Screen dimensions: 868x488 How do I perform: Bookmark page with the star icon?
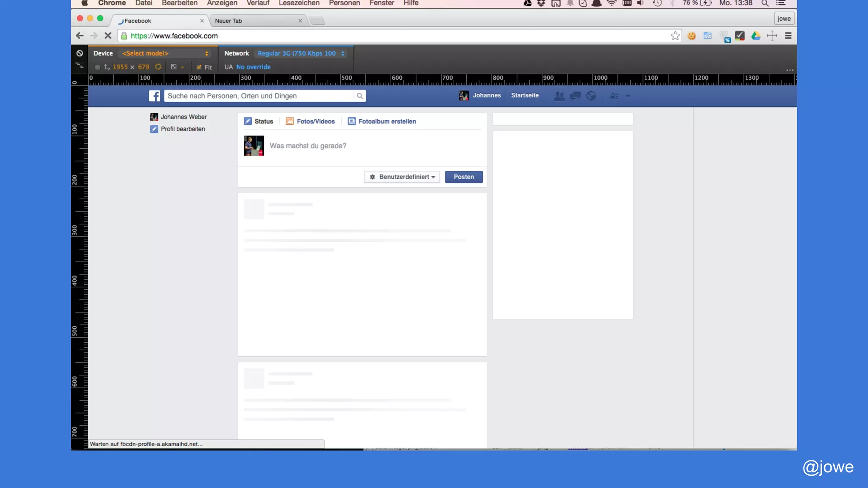(675, 36)
